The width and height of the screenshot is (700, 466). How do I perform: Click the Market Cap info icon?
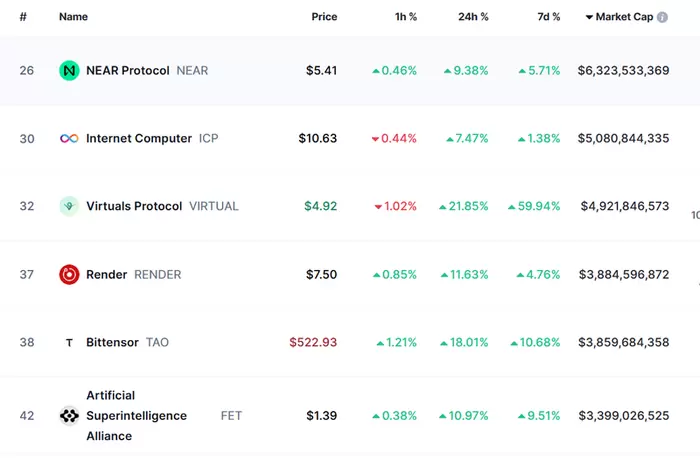pos(662,17)
